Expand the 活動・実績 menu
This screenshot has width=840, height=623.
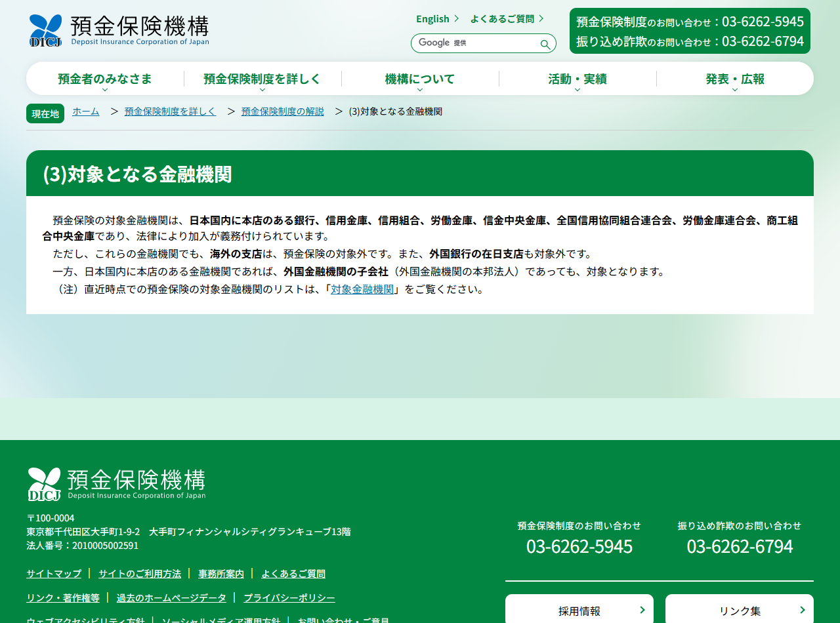(577, 79)
